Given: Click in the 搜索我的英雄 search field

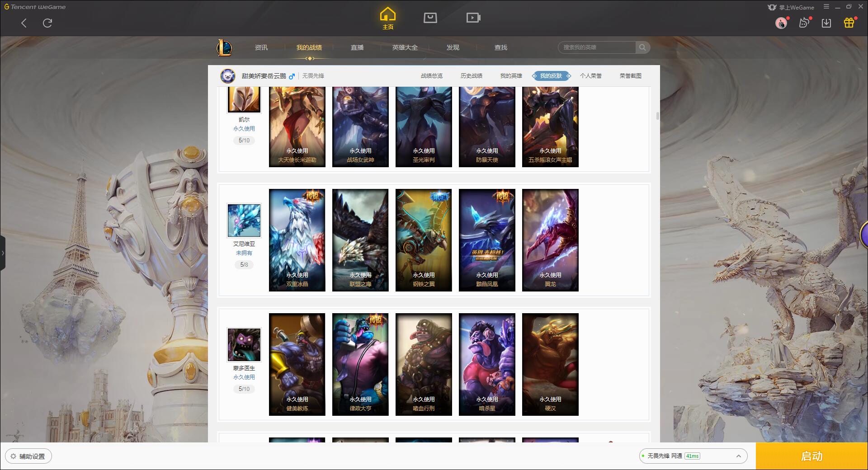Looking at the screenshot, I should pos(597,47).
